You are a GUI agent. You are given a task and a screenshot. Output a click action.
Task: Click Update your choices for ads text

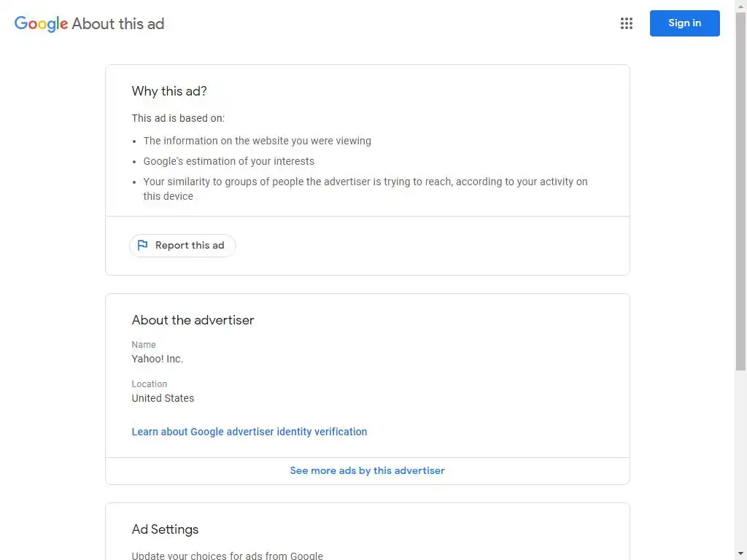(x=227, y=556)
